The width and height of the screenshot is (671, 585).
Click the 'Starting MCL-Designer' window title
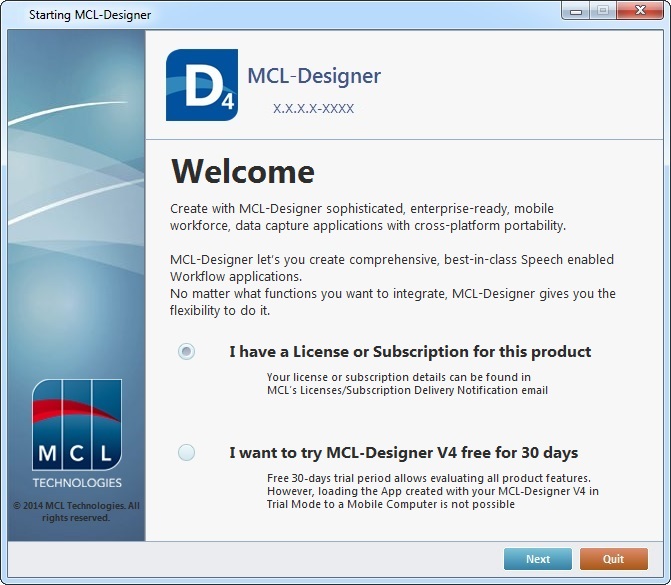click(90, 15)
